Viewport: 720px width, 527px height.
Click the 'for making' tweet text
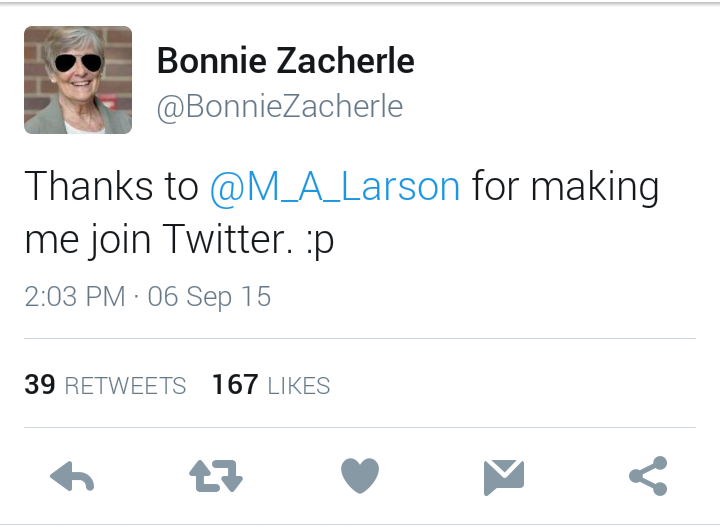coord(565,187)
